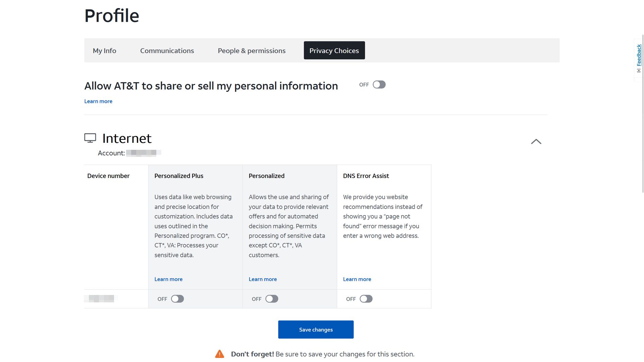Enable the Personalized Plus switch
The height and width of the screenshot is (362, 644).
pyautogui.click(x=177, y=299)
